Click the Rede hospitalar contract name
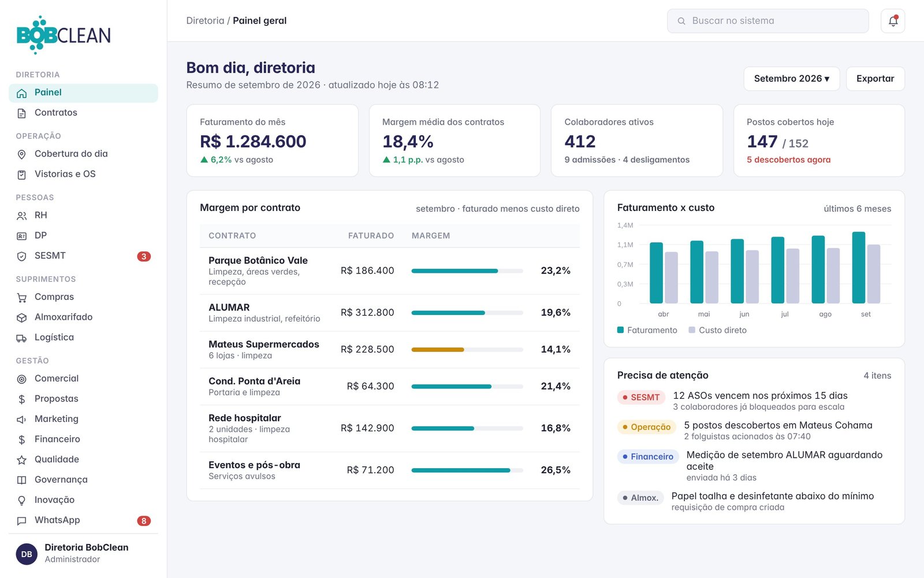924x578 pixels. pyautogui.click(x=245, y=418)
